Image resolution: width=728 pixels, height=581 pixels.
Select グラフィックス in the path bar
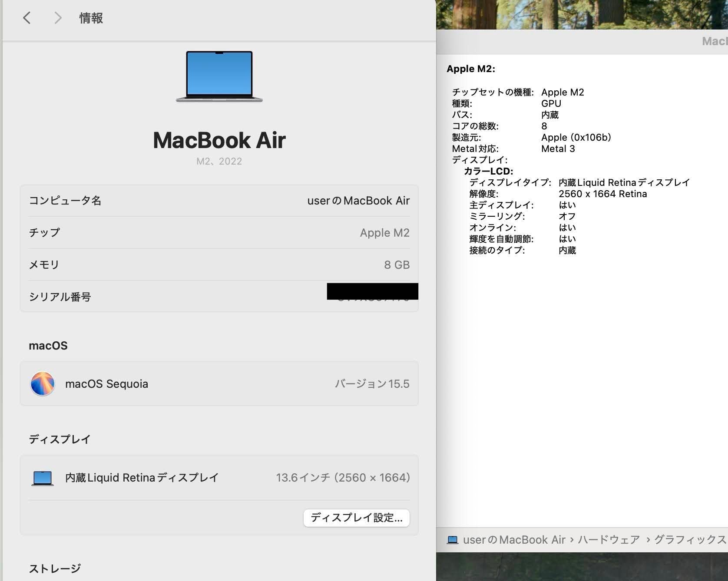[690, 540]
